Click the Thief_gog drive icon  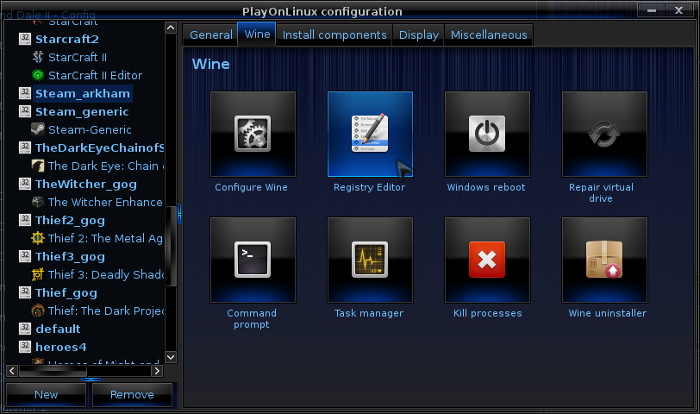25,293
